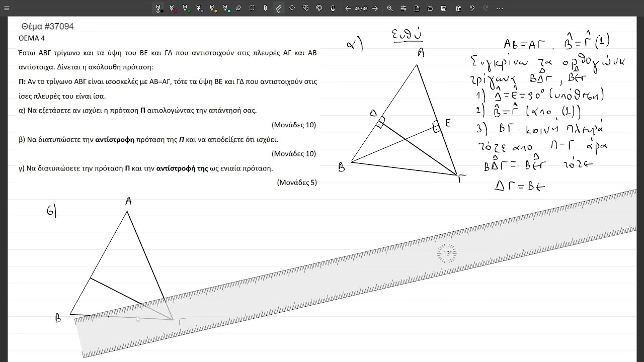Open the more options ellipsis

(499, 8)
